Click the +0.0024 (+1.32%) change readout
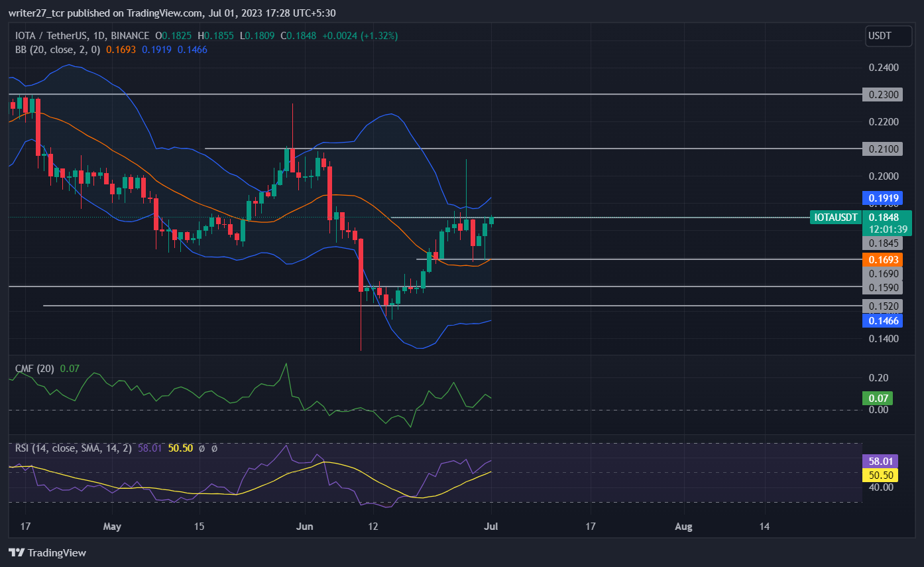924x567 pixels. coord(360,36)
